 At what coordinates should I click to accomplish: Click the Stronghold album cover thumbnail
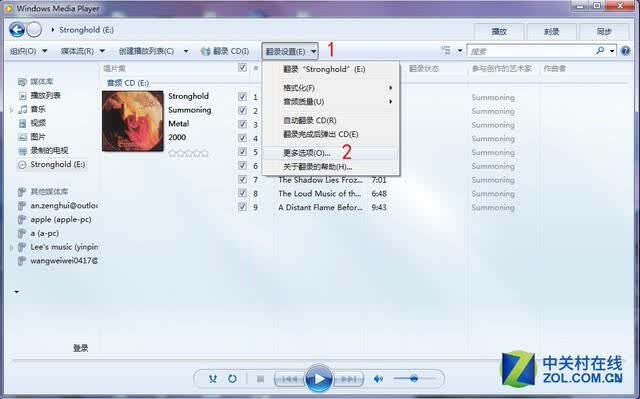pos(133,121)
